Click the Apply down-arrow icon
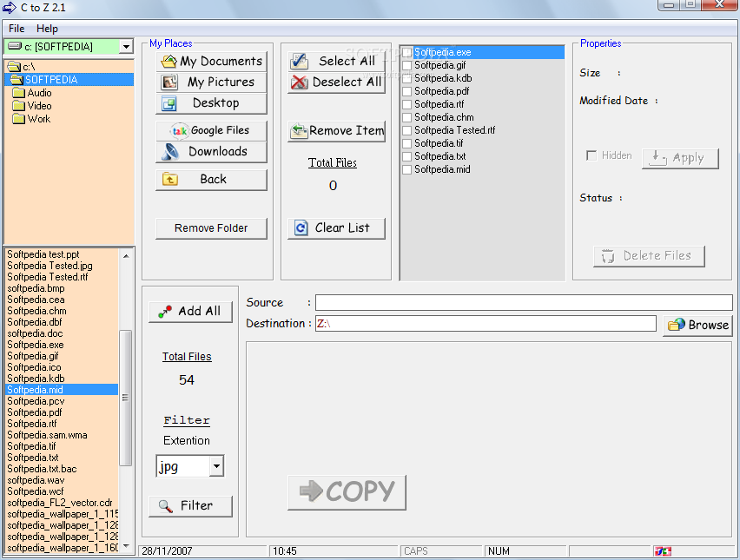The height and width of the screenshot is (560, 740). (x=657, y=158)
